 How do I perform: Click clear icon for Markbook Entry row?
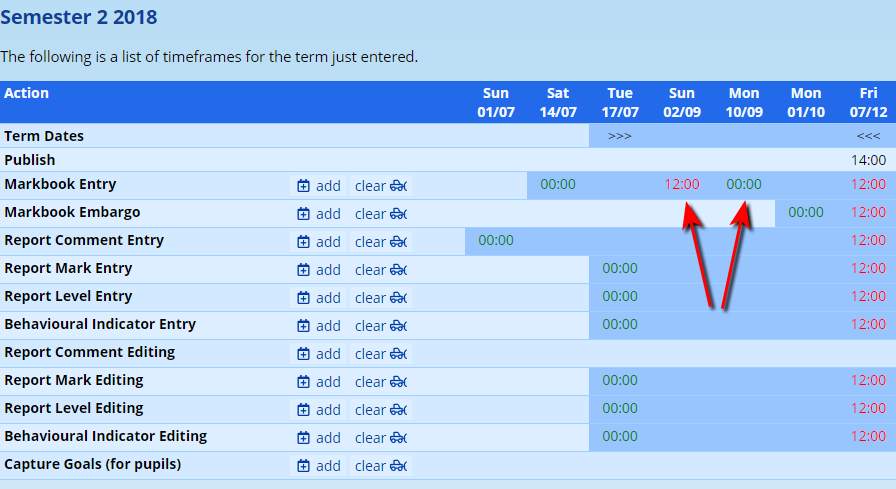(382, 186)
